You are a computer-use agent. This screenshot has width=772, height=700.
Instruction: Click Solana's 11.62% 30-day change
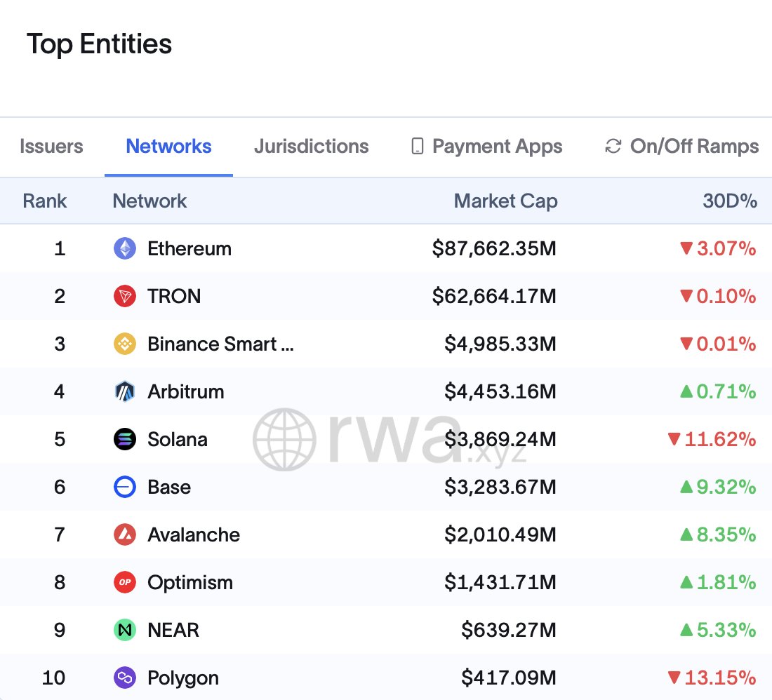(712, 439)
